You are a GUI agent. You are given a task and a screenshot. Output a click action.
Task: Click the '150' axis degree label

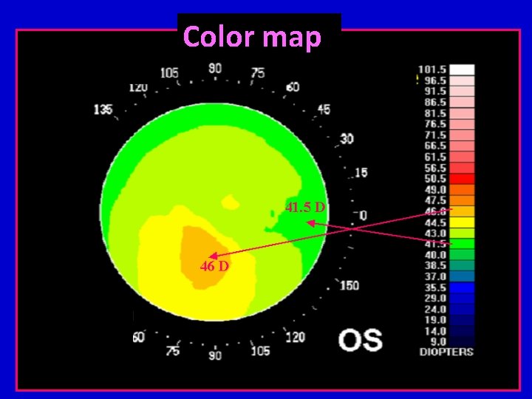click(349, 286)
